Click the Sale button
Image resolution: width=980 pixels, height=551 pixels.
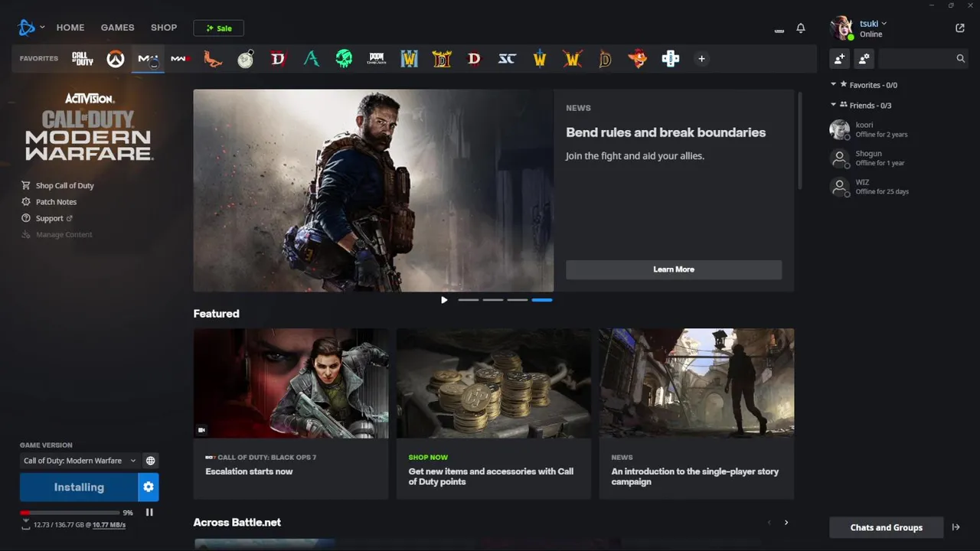pos(219,28)
